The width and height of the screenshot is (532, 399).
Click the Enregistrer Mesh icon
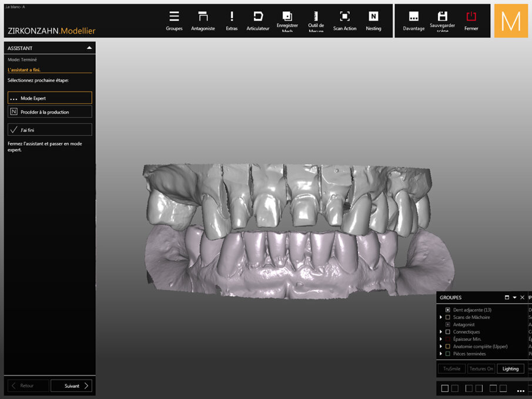287,19
